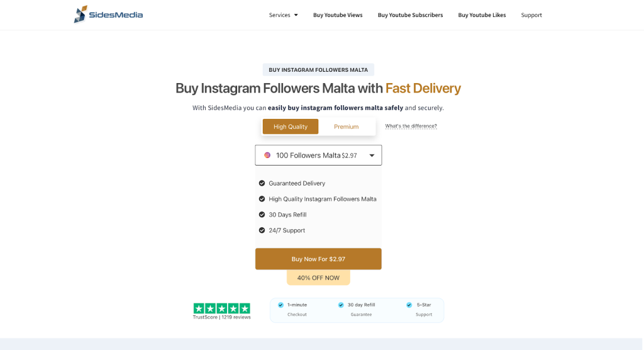Go to Buy Youtube Views

coord(338,15)
